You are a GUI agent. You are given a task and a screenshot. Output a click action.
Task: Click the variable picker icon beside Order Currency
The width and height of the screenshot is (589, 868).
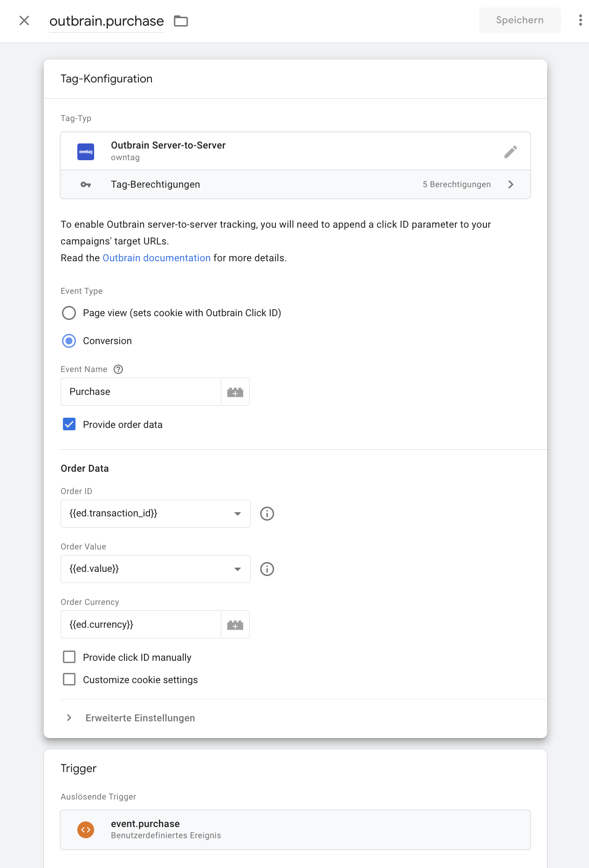235,625
